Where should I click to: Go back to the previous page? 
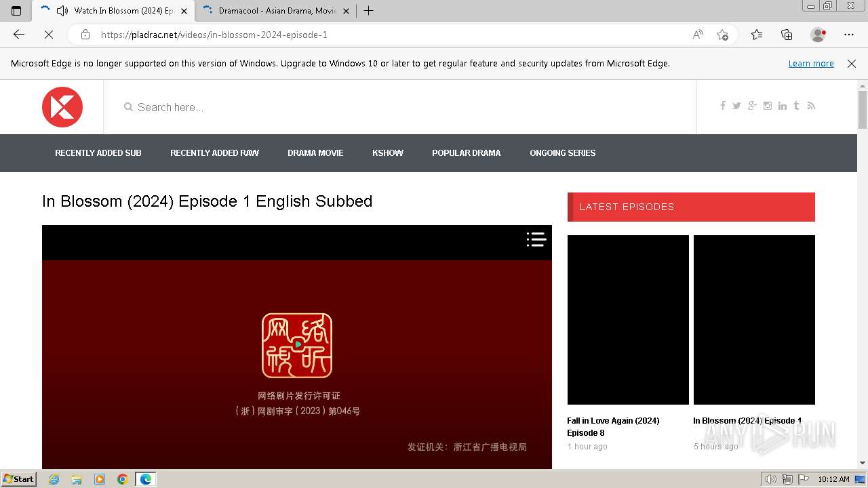[x=19, y=35]
